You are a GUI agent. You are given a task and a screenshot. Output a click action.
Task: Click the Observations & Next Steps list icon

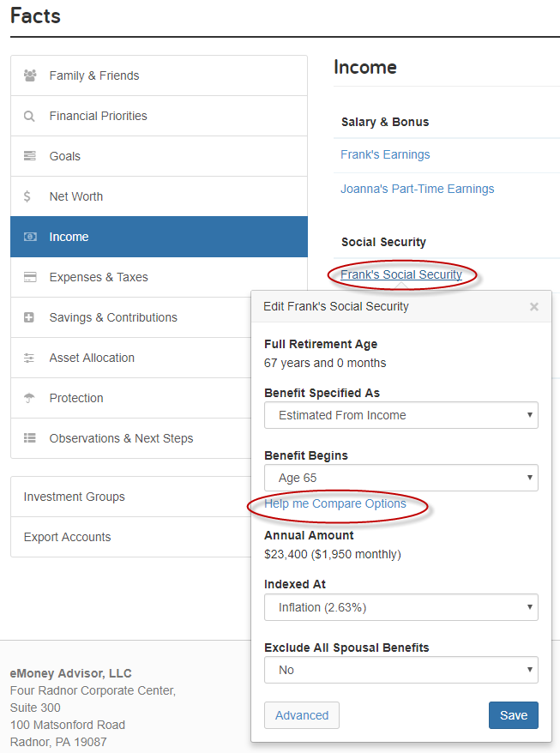click(x=30, y=438)
